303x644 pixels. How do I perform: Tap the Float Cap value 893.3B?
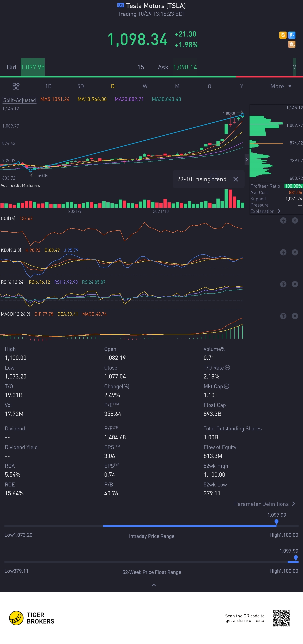click(212, 414)
